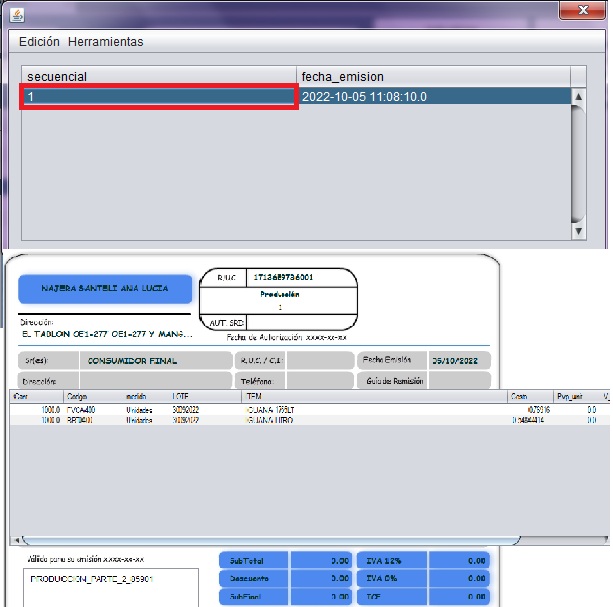Click the table scrollbar up arrow
The width and height of the screenshot is (613, 607).
click(x=578, y=97)
